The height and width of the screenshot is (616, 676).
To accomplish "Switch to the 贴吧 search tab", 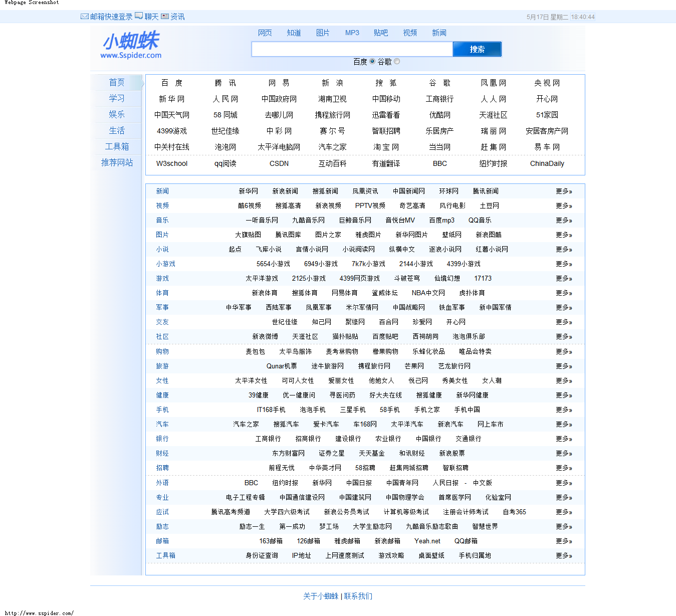I will click(381, 33).
